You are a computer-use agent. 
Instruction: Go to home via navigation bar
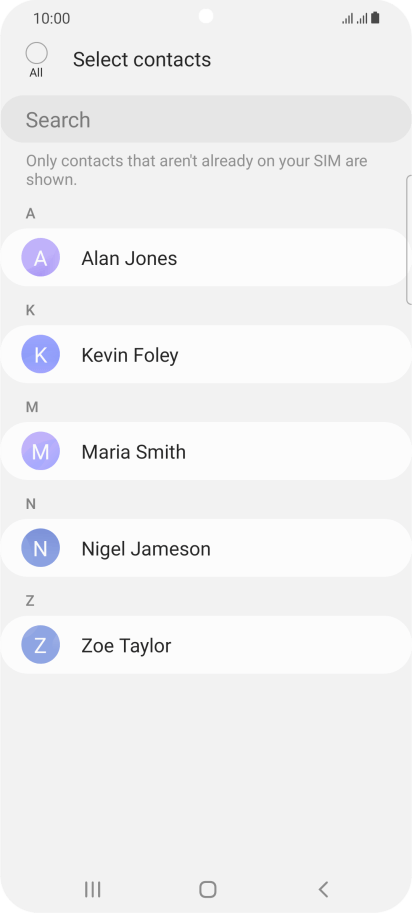click(208, 889)
